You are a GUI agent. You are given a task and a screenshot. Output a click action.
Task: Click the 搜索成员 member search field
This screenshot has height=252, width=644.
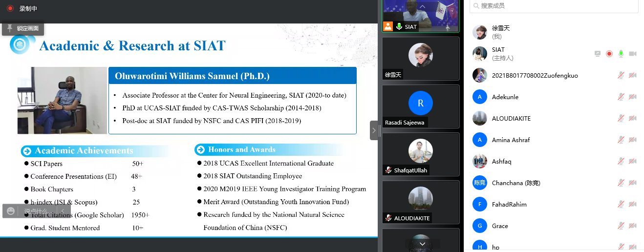point(554,6)
